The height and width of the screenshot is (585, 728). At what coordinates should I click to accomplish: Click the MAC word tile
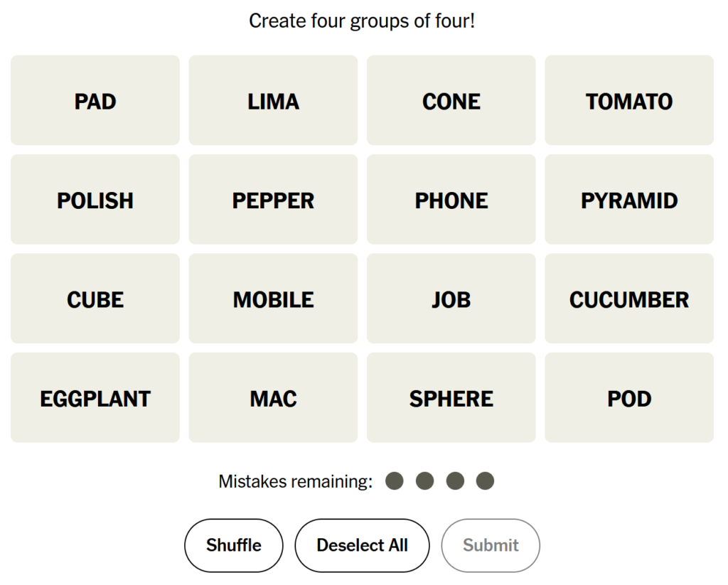[x=273, y=398]
